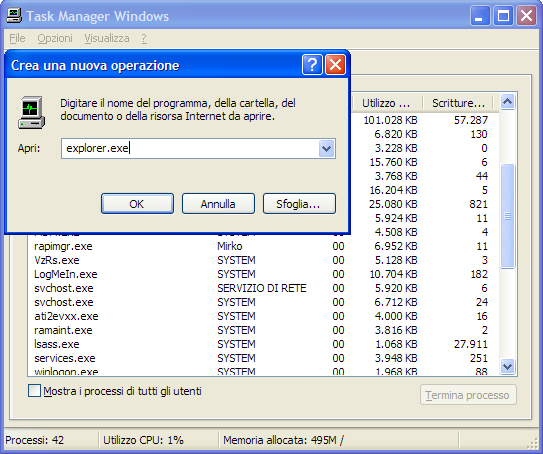Select the winlogon.exe process
The width and height of the screenshot is (543, 454).
[x=262, y=371]
